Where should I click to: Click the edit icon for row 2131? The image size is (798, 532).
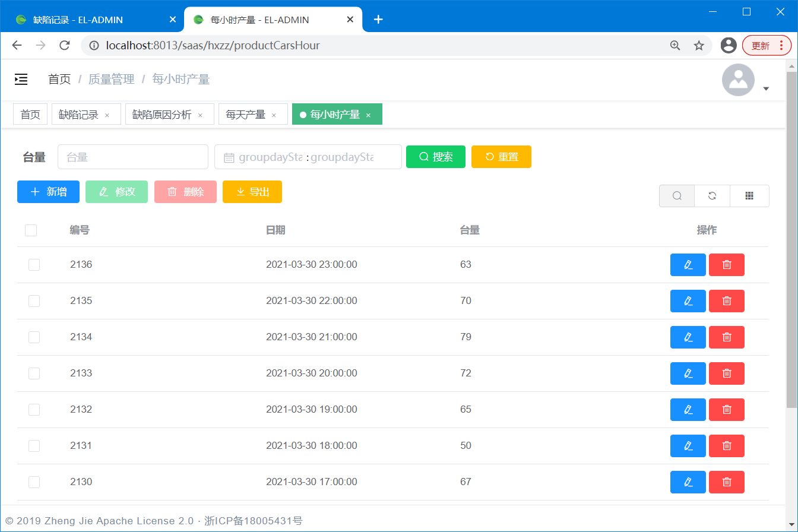[x=688, y=446]
